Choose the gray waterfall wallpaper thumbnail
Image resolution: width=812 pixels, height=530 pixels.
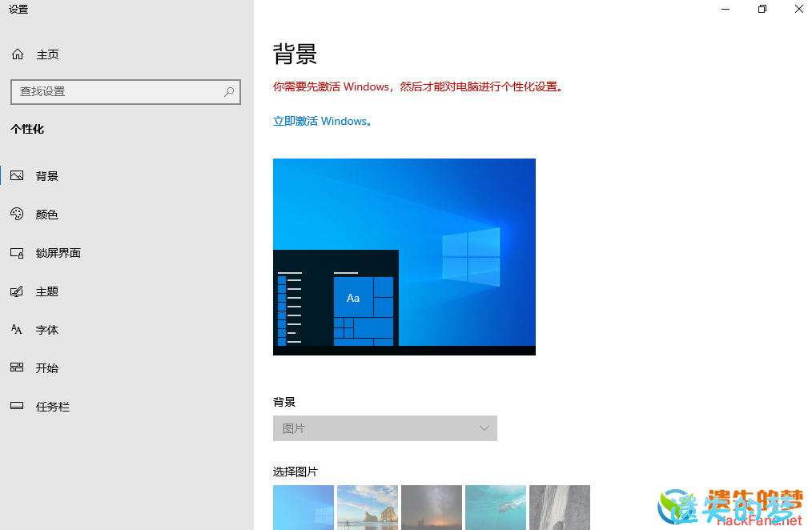click(x=560, y=508)
